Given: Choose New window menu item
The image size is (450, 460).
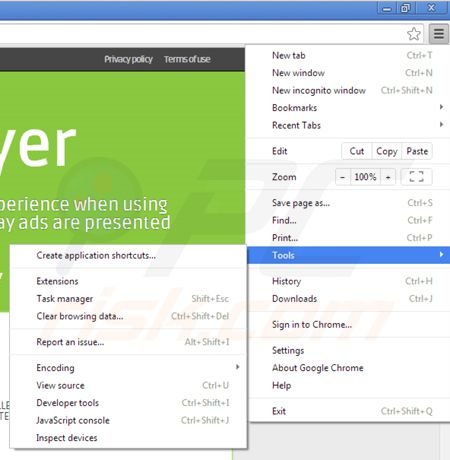Looking at the screenshot, I should pos(348,73).
